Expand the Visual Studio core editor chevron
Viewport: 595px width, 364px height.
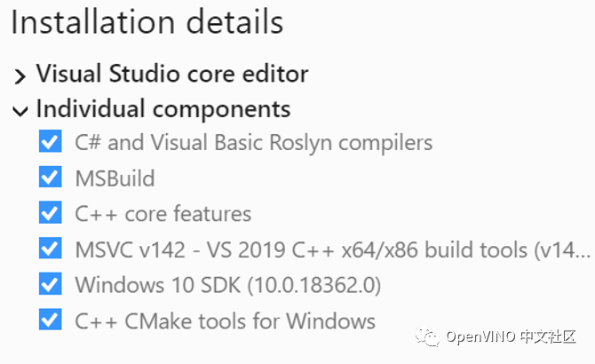coord(20,75)
